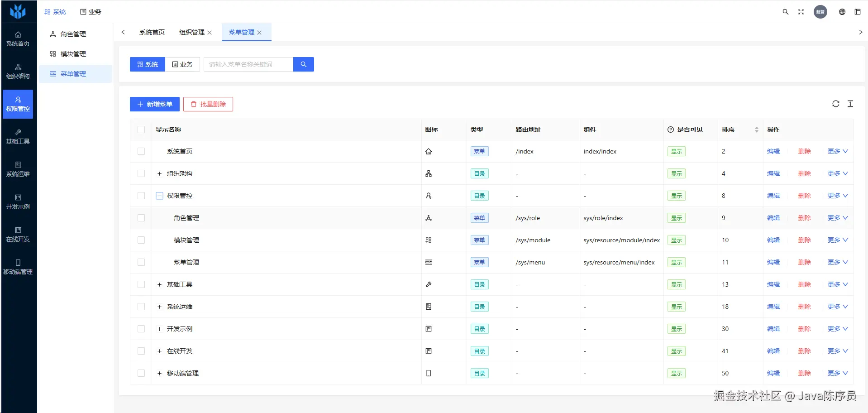Image resolution: width=868 pixels, height=413 pixels.
Task: Click the refresh table icon
Action: [x=836, y=104]
